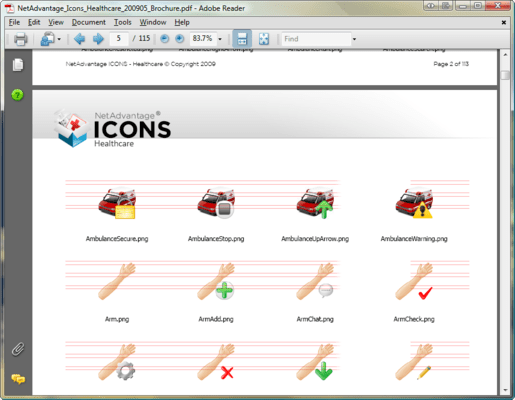Click the AmbulanceUpArrow icon image
515x400 pixels.
[315, 202]
